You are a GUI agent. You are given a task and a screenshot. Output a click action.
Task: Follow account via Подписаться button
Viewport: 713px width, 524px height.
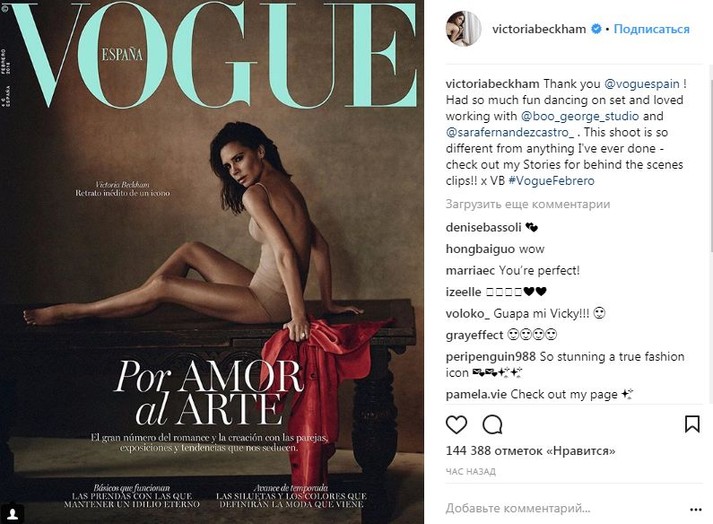click(652, 29)
